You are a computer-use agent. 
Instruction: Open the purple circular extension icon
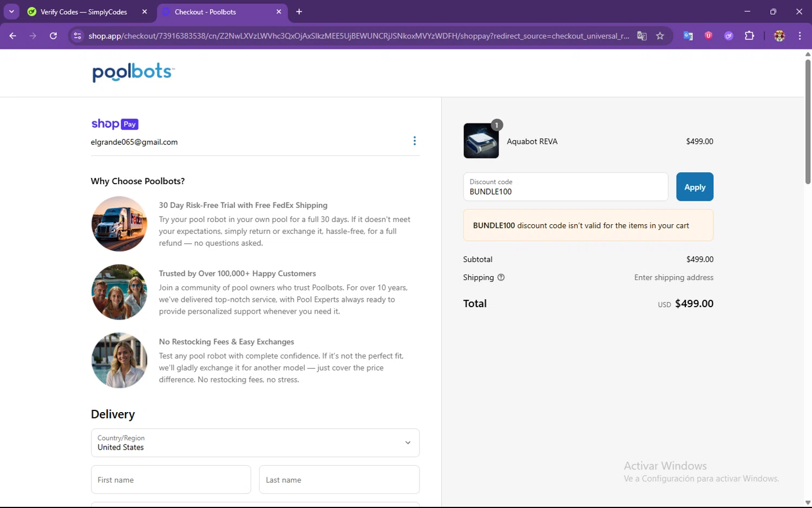tap(729, 36)
